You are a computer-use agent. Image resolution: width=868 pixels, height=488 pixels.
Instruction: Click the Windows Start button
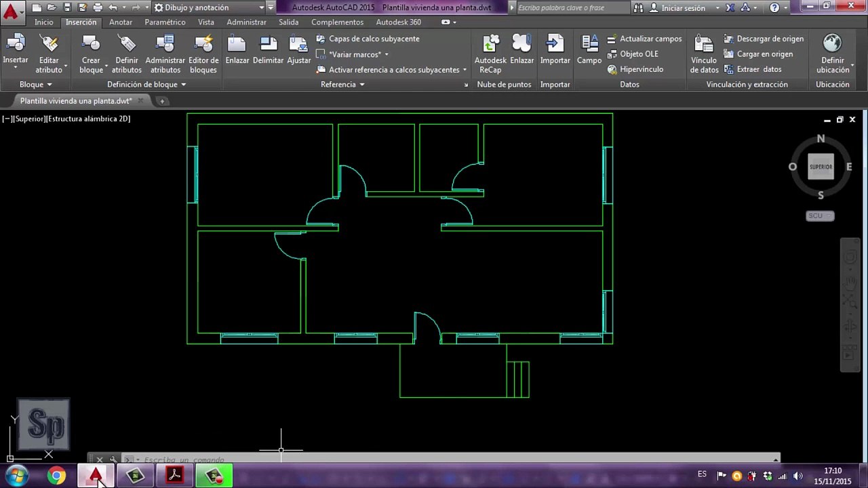tap(16, 476)
